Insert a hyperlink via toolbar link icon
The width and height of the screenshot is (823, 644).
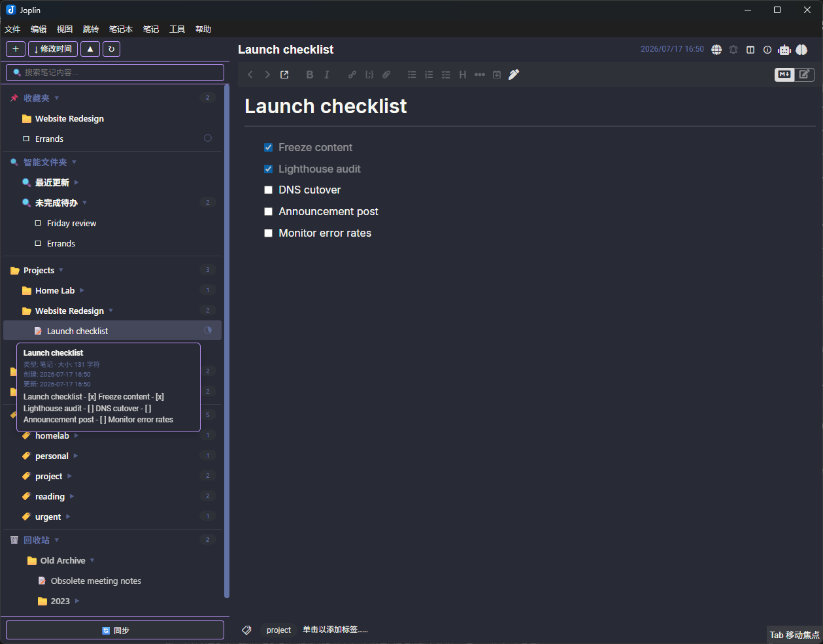pos(352,75)
